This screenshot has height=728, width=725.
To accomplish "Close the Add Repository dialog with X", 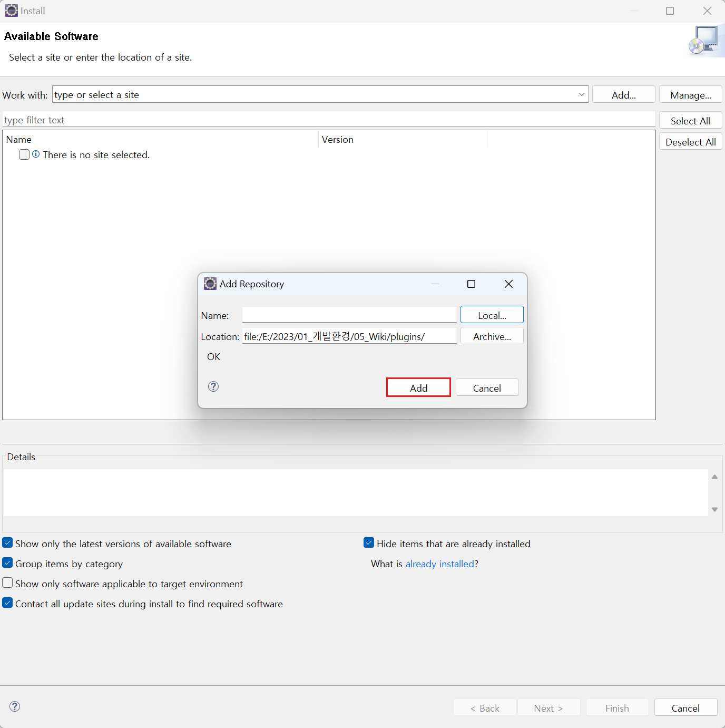I will (508, 284).
